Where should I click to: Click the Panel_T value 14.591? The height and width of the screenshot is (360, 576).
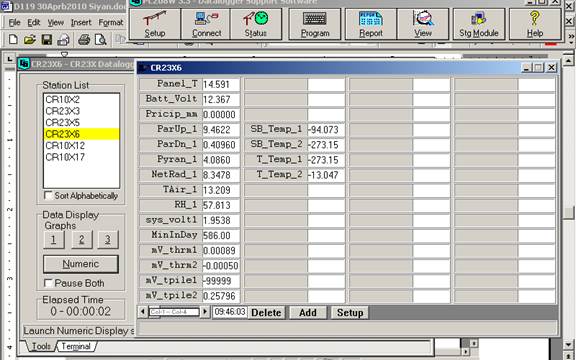tap(221, 84)
